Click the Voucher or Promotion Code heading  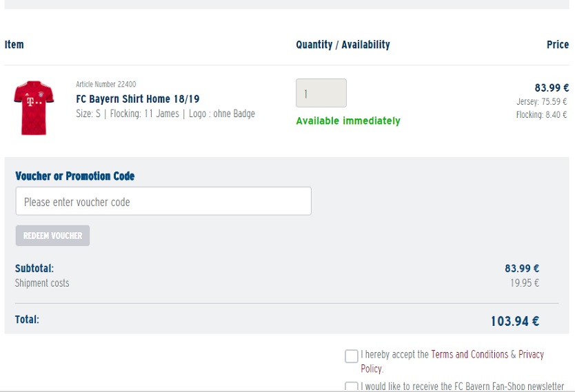point(75,176)
